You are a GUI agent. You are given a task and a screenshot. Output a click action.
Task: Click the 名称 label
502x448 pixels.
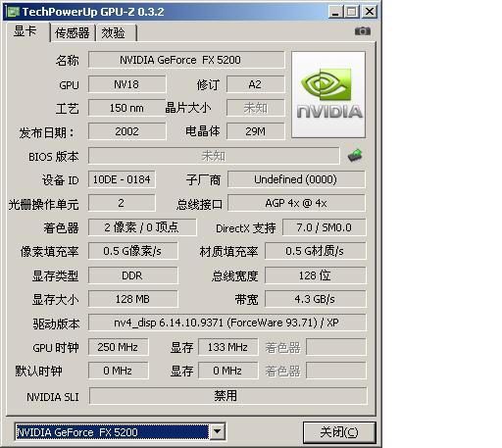(68, 61)
